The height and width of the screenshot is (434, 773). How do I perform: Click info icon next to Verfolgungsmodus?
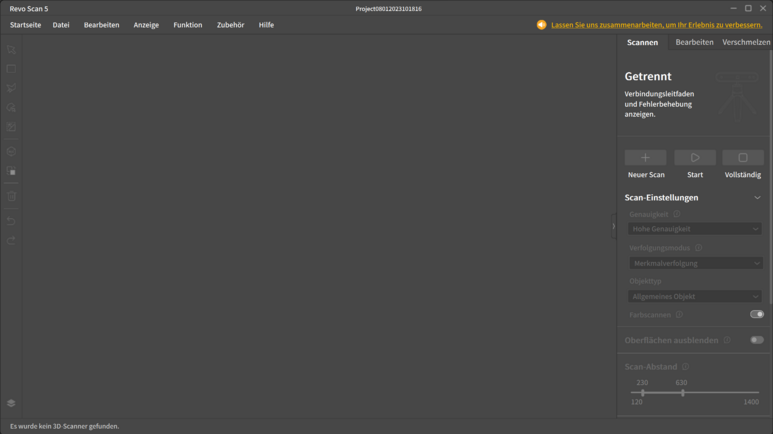point(699,248)
